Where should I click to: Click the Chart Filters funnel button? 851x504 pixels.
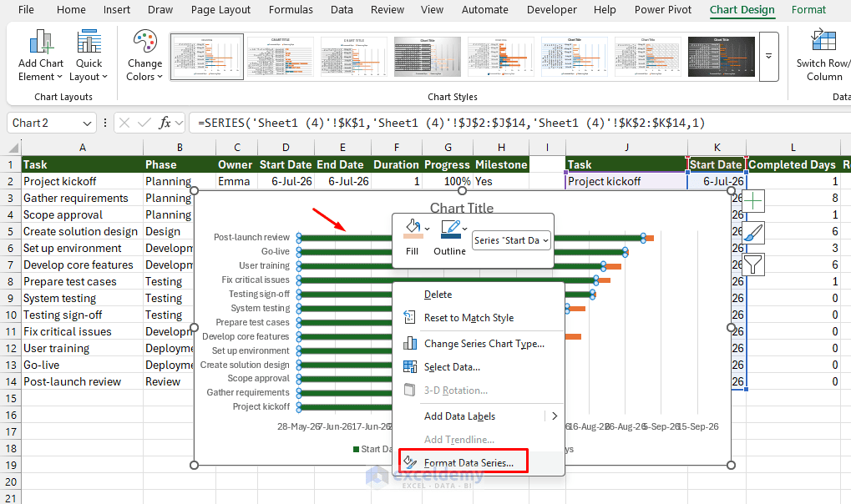click(x=753, y=265)
